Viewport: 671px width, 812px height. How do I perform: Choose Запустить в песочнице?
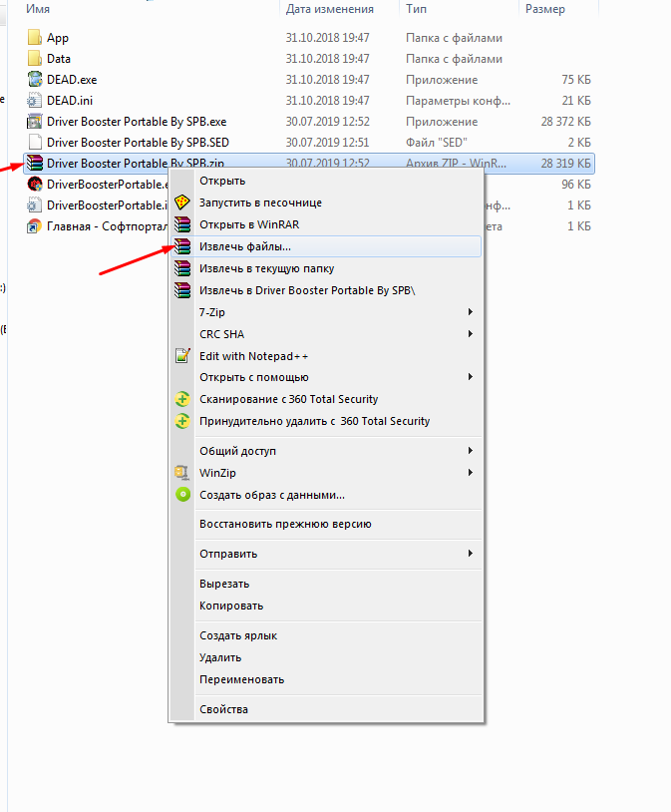pos(326,203)
